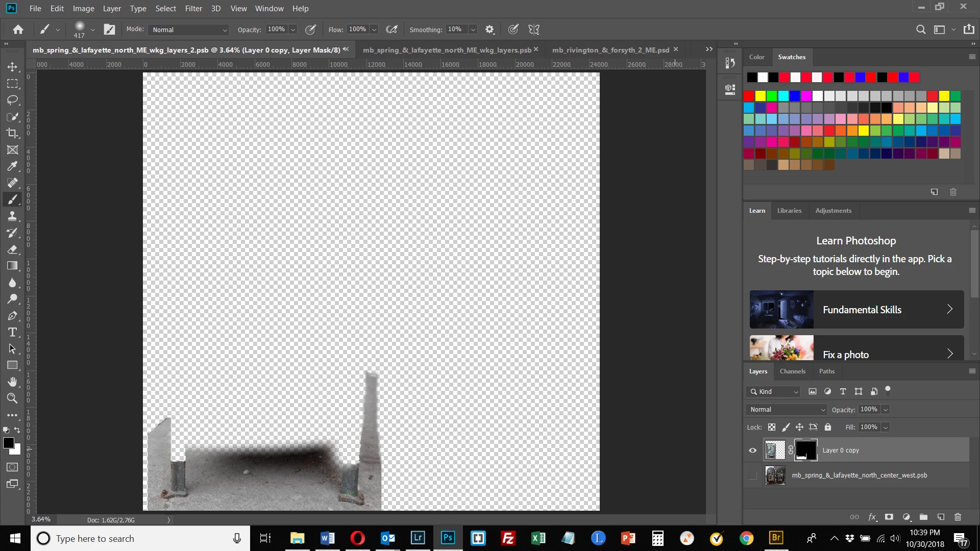Screen dimensions: 980x551
Task: Delete layer using the trash icon
Action: tap(958, 517)
